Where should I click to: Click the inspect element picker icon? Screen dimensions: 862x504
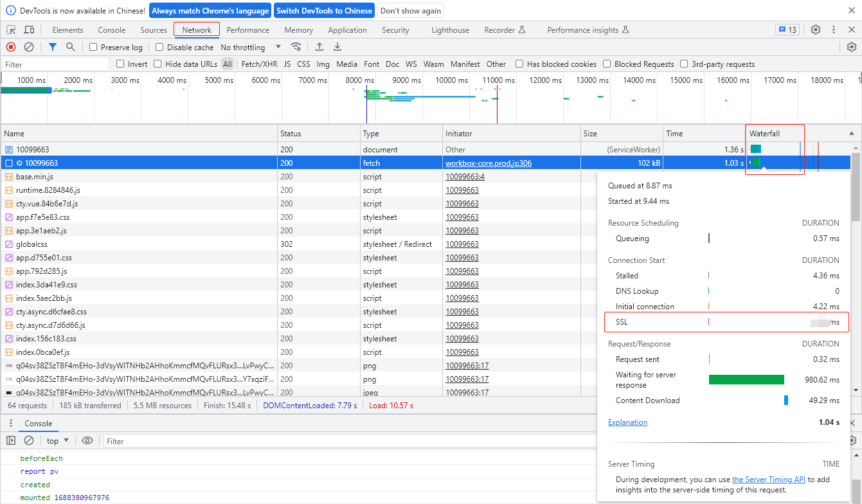12,30
